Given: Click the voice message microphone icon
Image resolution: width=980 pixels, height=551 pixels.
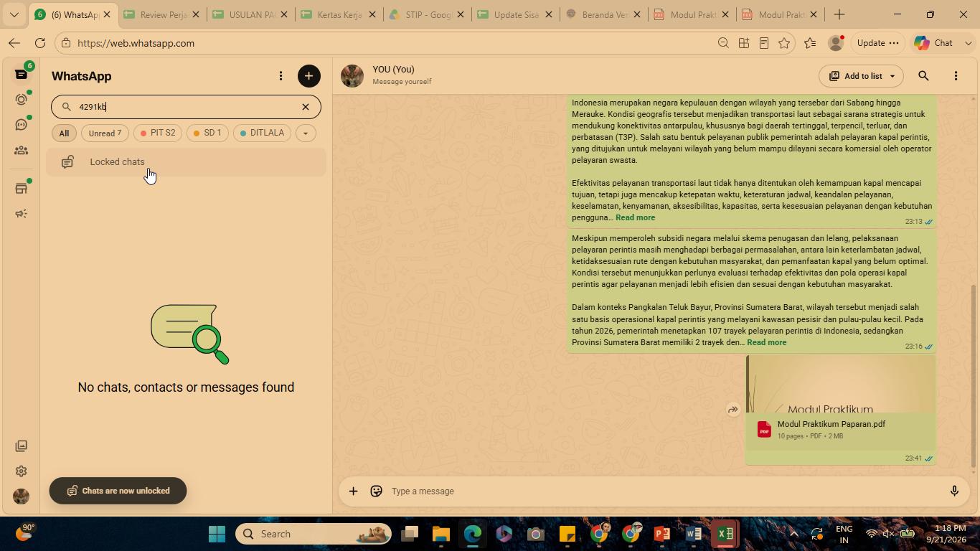Looking at the screenshot, I should tap(954, 491).
